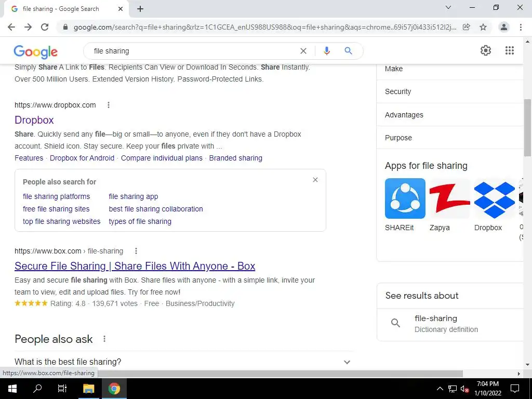Image resolution: width=532 pixels, height=399 pixels.
Task: Select the Purpose topic row
Action: click(450, 138)
